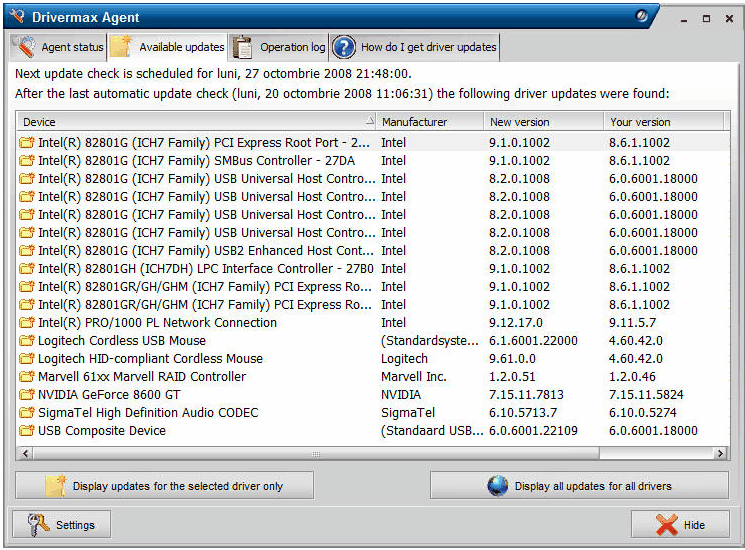Screen dimensions: 745x550
Task: Click the round pin icon in the title bar
Action: (644, 16)
